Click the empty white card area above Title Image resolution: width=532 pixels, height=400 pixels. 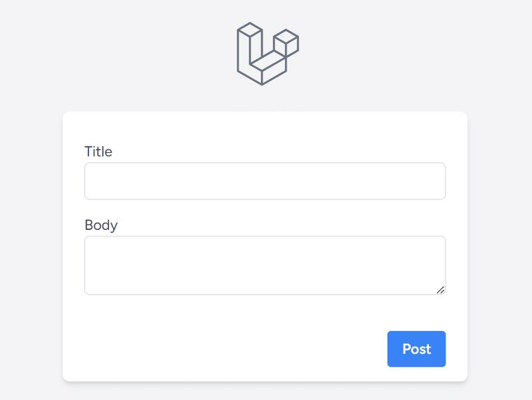(265, 128)
